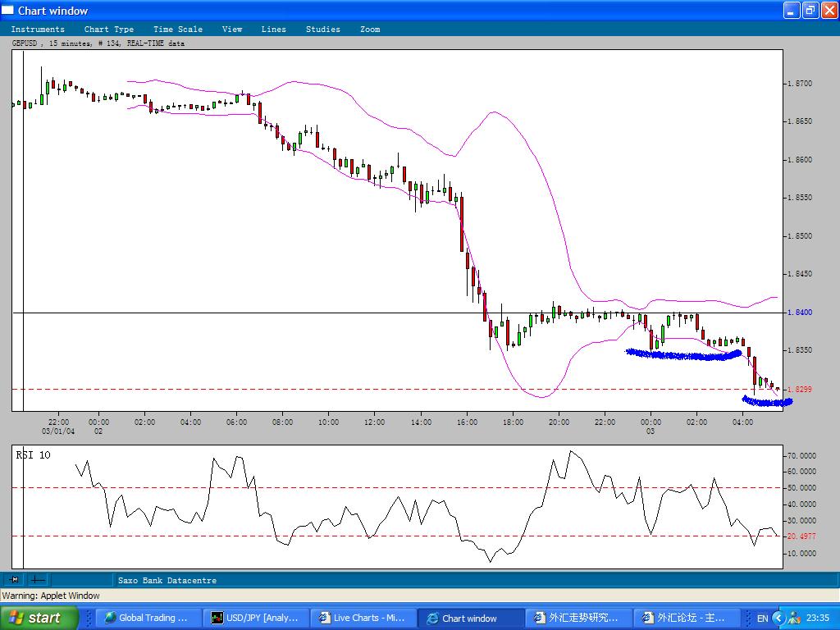The height and width of the screenshot is (630, 840).
Task: Click the Messenger tray icon
Action: click(794, 619)
